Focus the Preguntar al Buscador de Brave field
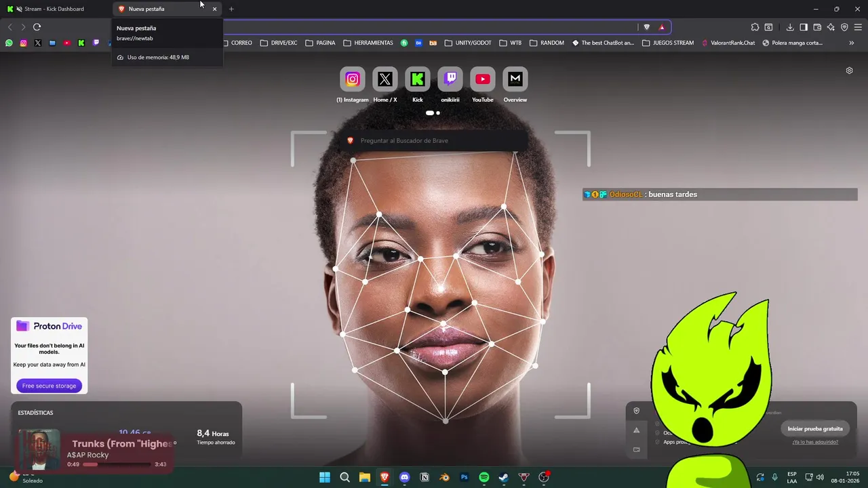 (x=435, y=140)
